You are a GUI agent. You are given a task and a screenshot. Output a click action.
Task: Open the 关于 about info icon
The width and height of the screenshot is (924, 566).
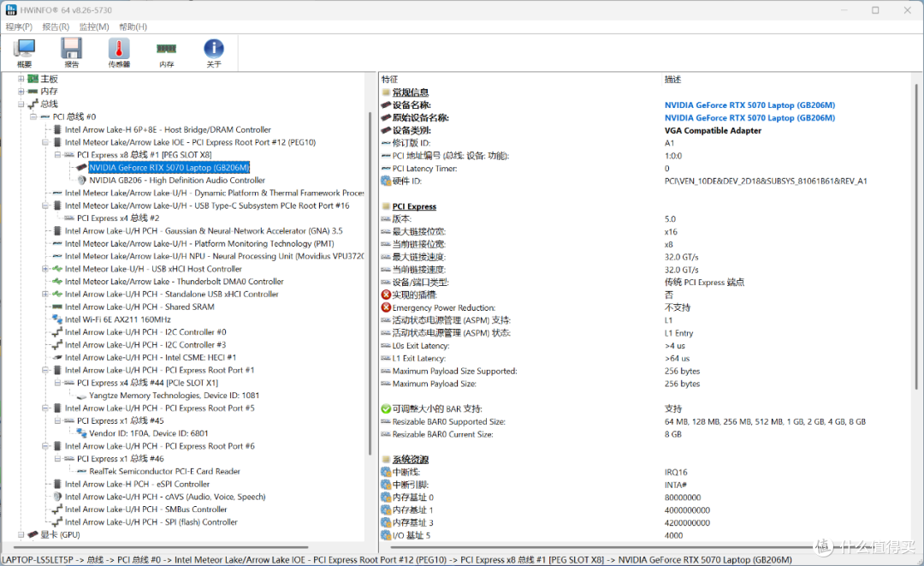coord(213,52)
